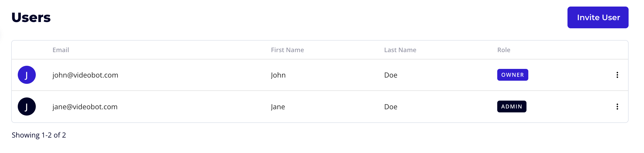Select the jane@videobot.com email

85,107
